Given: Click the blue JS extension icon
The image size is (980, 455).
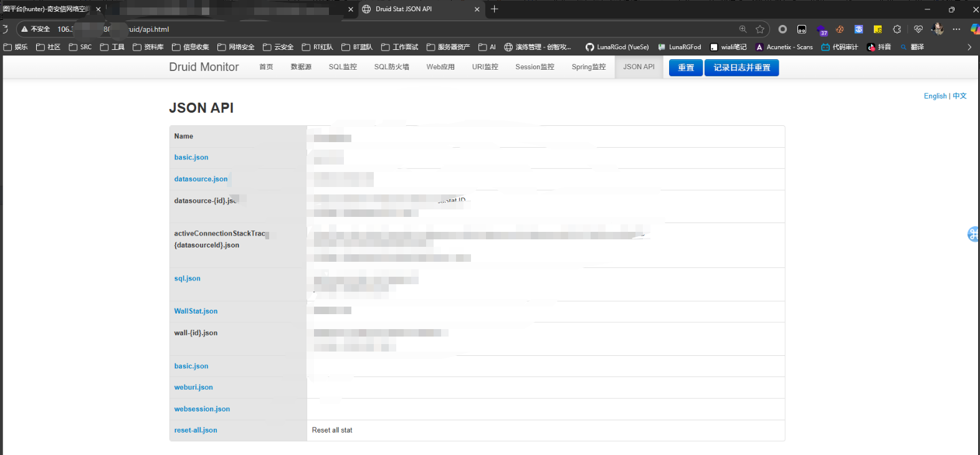Looking at the screenshot, I should tap(859, 29).
